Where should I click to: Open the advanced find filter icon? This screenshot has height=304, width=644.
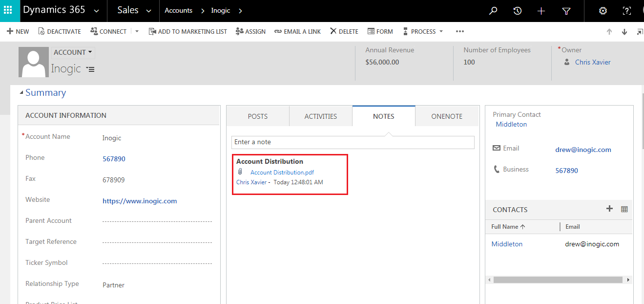[566, 11]
